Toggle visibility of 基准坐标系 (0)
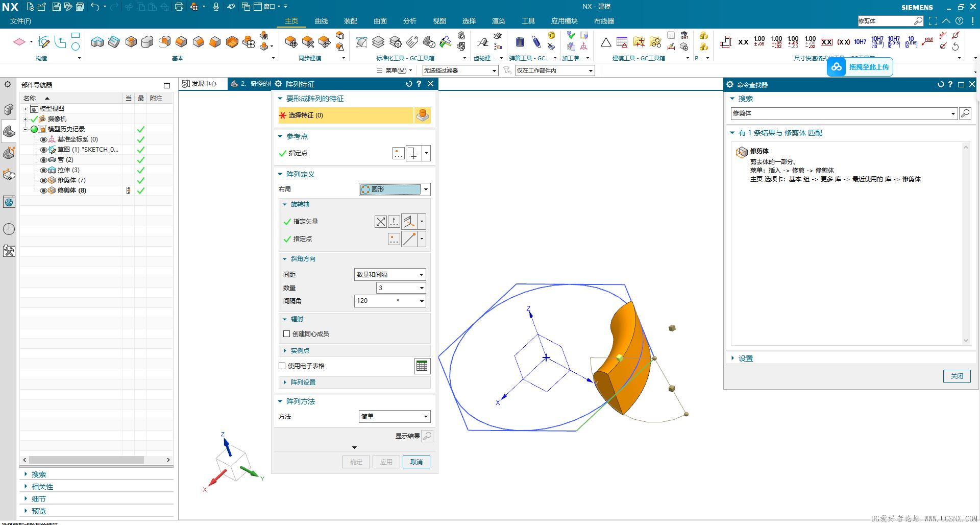 (x=43, y=139)
